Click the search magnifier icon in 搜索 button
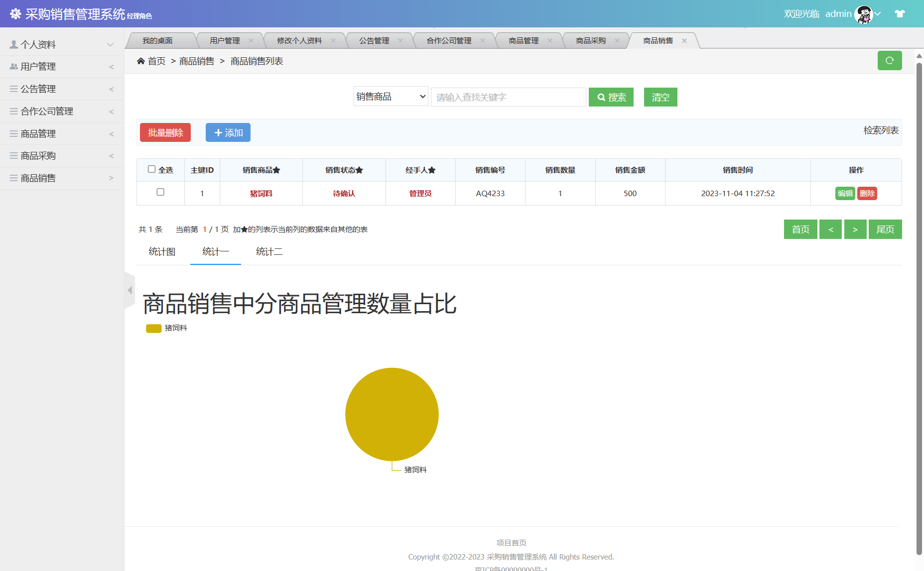 pyautogui.click(x=601, y=97)
